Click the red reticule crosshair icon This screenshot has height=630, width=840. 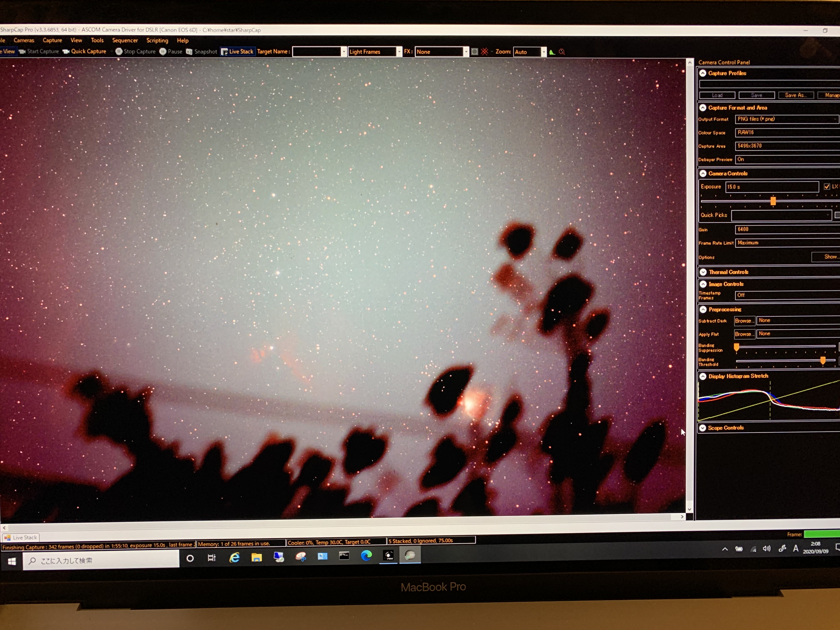click(484, 52)
